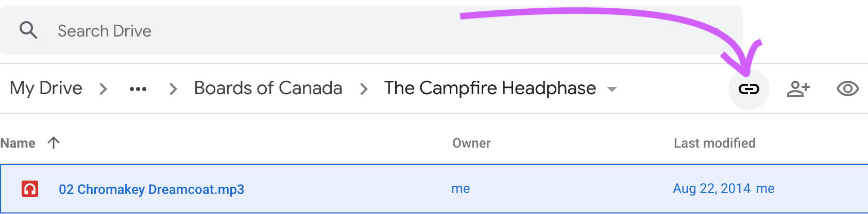Image resolution: width=868 pixels, height=214 pixels.
Task: Go to My Drive breadcrumb
Action: click(46, 88)
